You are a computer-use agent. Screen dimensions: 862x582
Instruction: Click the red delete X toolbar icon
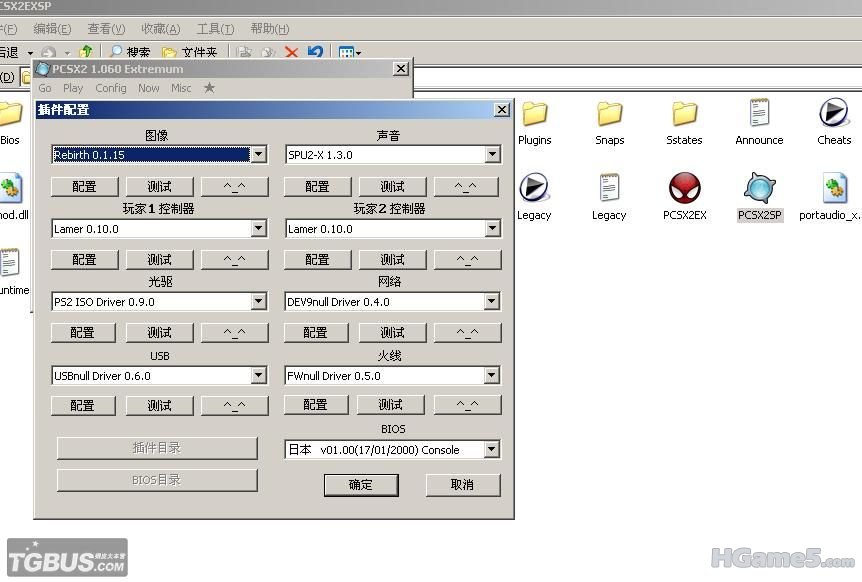[x=291, y=52]
